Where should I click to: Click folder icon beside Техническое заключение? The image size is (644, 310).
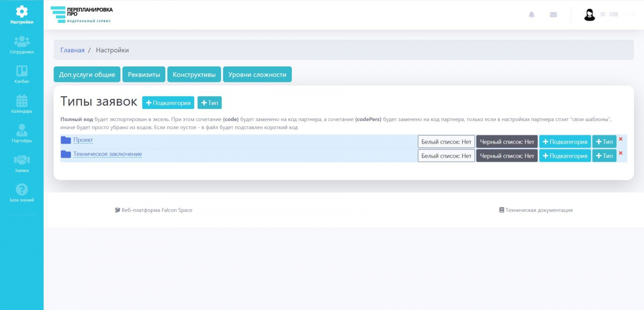[66, 154]
